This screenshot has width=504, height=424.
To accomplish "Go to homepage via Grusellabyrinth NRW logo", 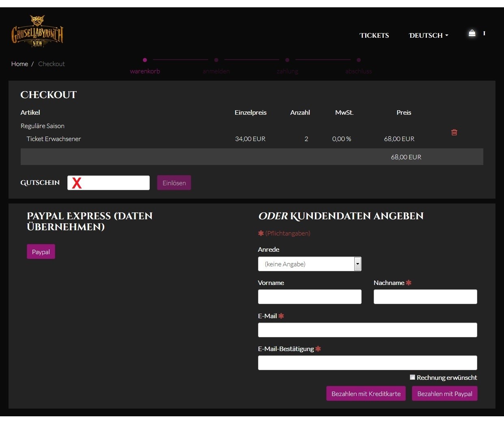I will (x=37, y=31).
